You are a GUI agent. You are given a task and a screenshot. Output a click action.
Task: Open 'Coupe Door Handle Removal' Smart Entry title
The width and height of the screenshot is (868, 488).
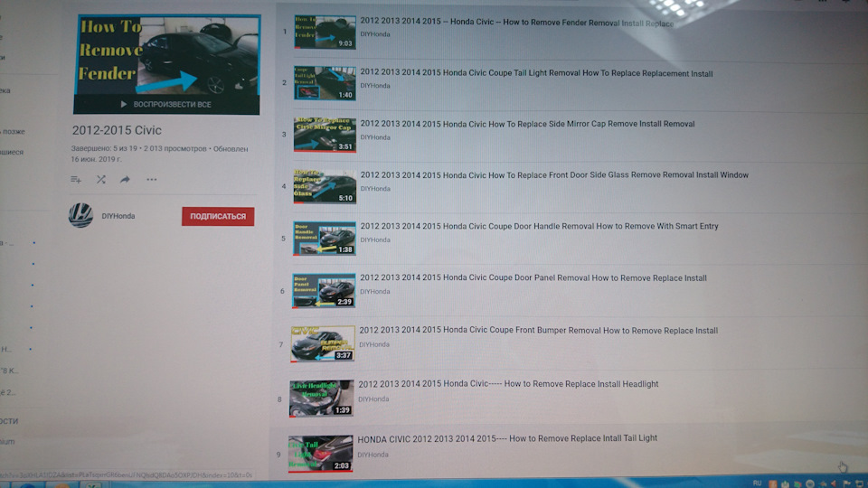pos(539,226)
